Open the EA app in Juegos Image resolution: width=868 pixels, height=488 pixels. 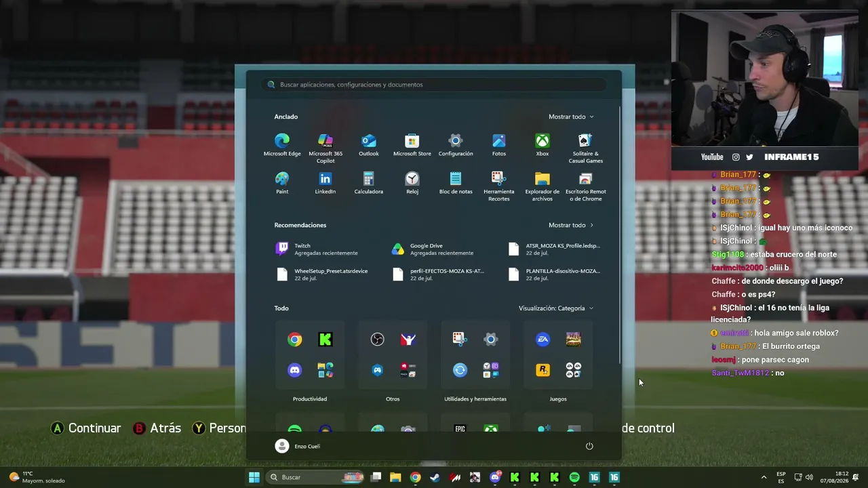(x=542, y=340)
